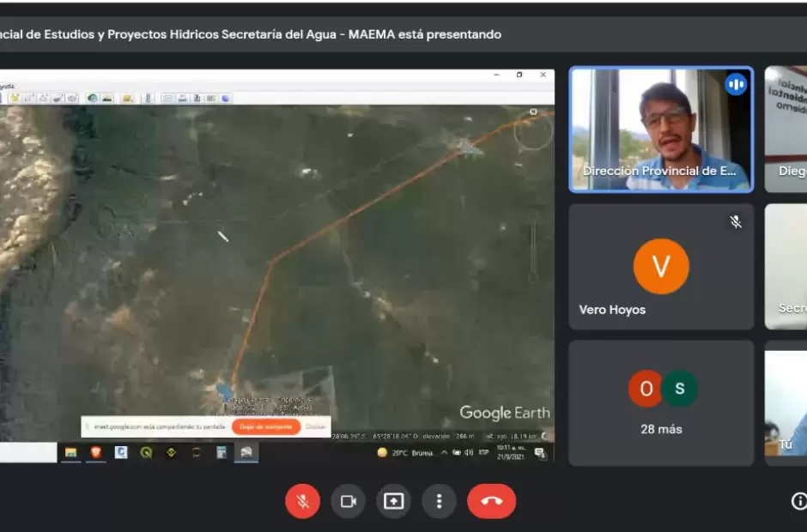Click the weather widget showing 20°C Bruma

click(393, 452)
